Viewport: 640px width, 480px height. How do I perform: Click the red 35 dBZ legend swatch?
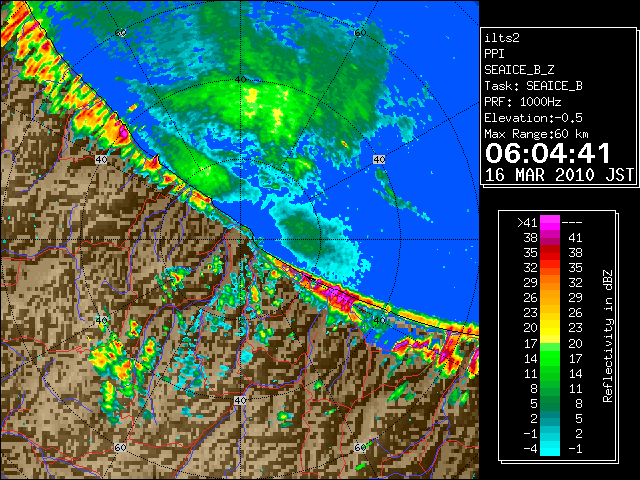pyautogui.click(x=550, y=253)
